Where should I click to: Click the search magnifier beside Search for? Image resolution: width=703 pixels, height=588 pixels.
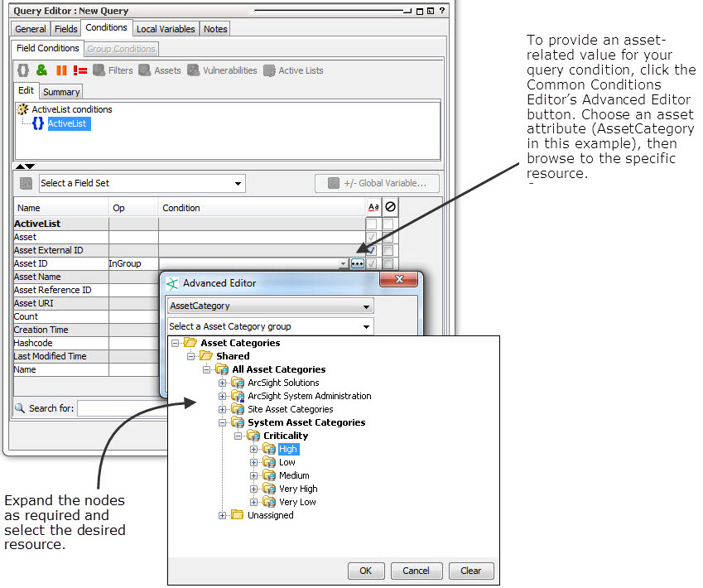pos(17,407)
